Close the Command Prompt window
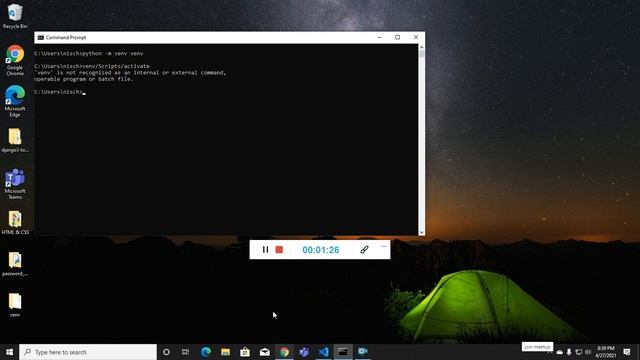This screenshot has height=360, width=640. (x=416, y=37)
